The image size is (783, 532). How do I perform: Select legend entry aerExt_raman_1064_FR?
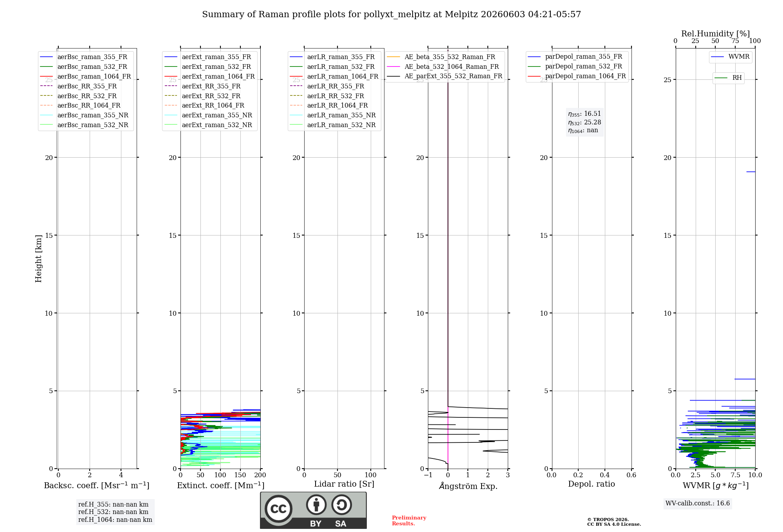tap(209, 77)
